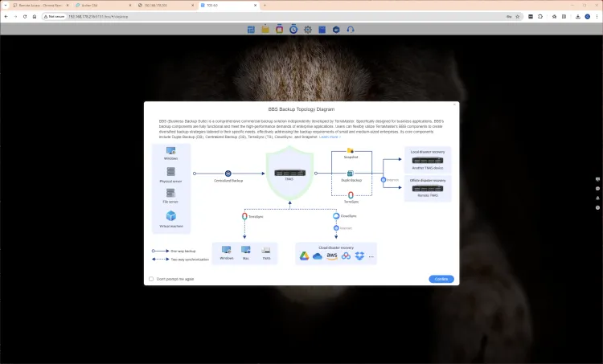Click the headset support icon in top dock

point(351,30)
